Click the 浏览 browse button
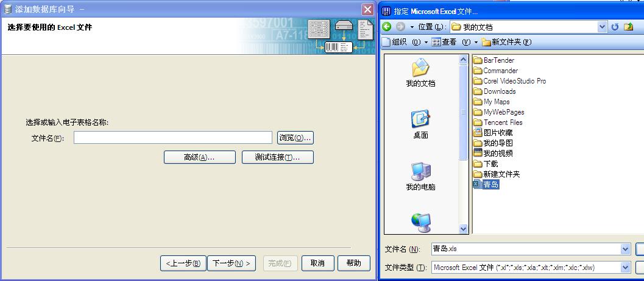Viewport: 644px width, 281px height. click(295, 138)
